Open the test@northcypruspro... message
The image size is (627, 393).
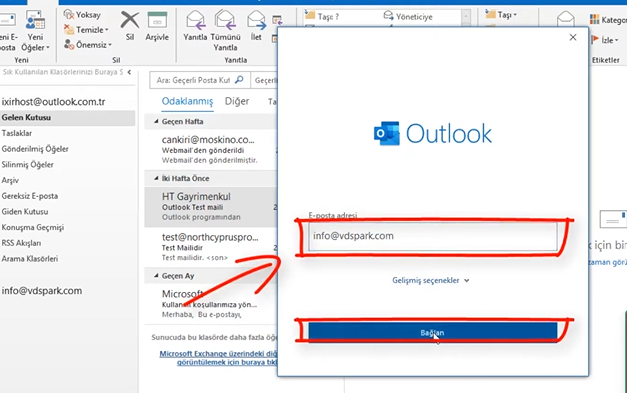tap(211, 247)
